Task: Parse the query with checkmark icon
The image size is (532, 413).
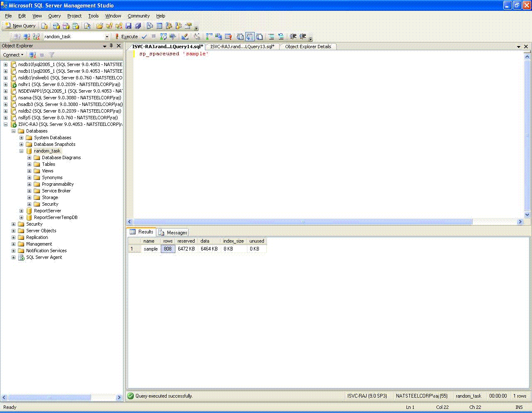Action: tap(144, 37)
